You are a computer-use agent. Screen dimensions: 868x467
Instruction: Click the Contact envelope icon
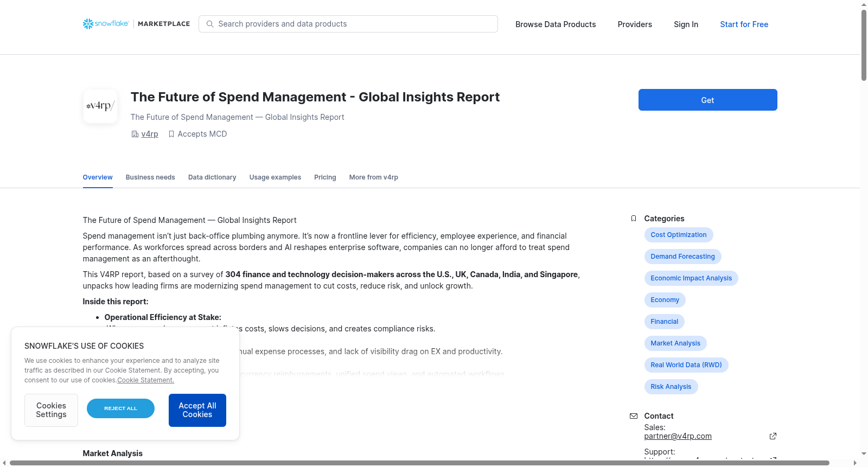click(x=634, y=416)
